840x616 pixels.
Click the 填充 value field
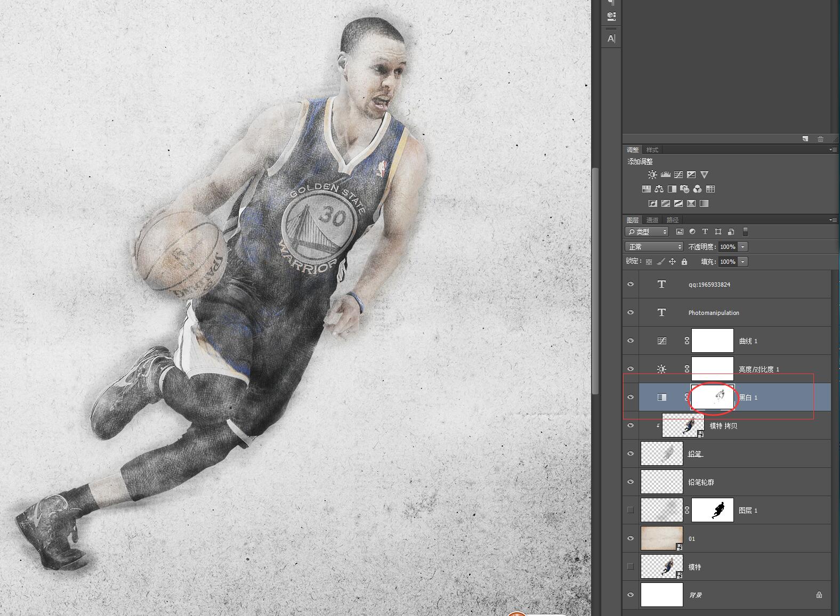728,262
